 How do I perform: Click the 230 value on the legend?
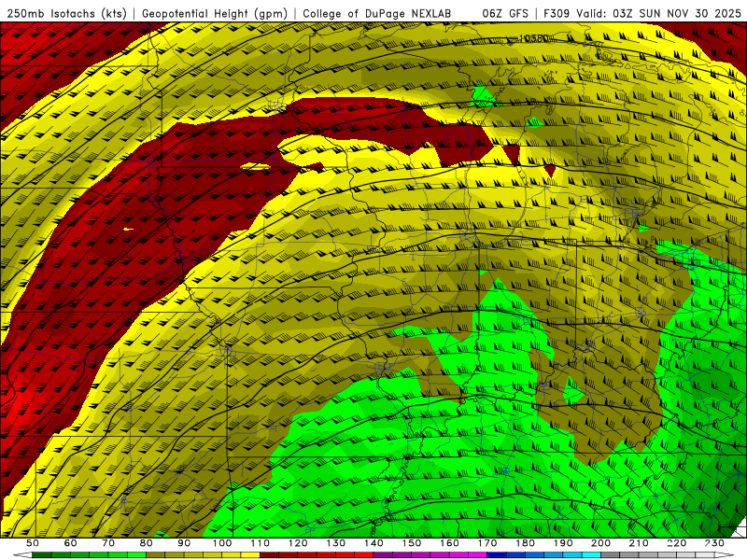[x=714, y=543]
